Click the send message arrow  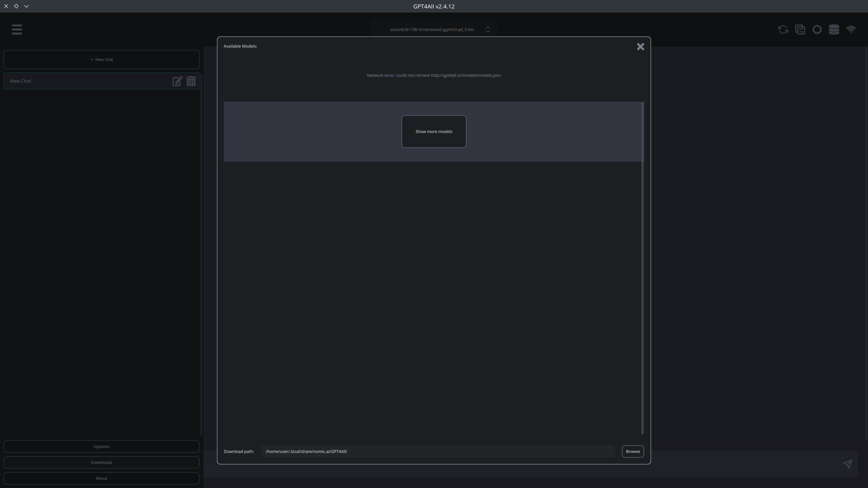tap(847, 464)
